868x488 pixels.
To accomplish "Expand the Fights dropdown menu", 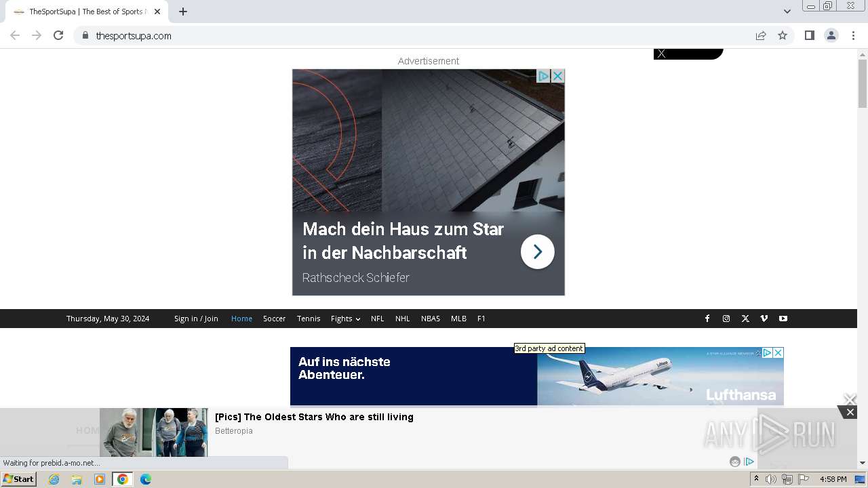I will click(x=345, y=319).
